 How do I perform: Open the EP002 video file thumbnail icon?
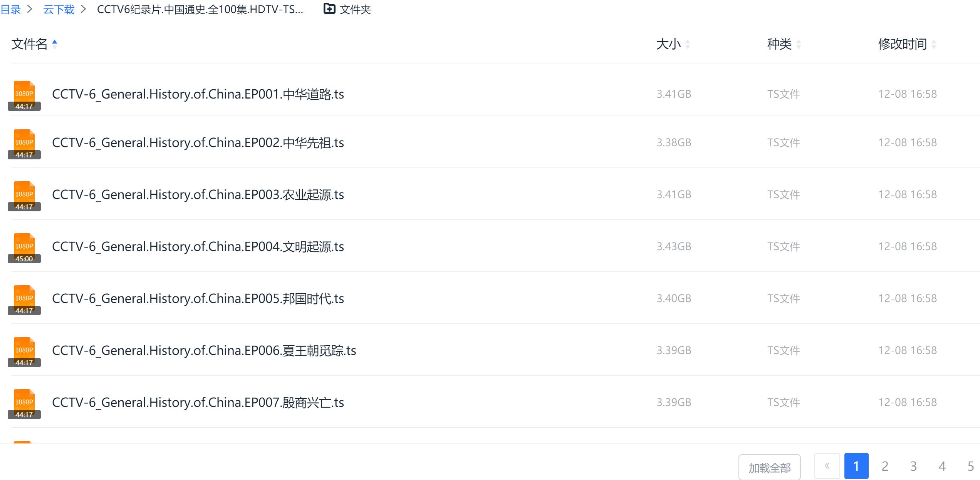(24, 144)
